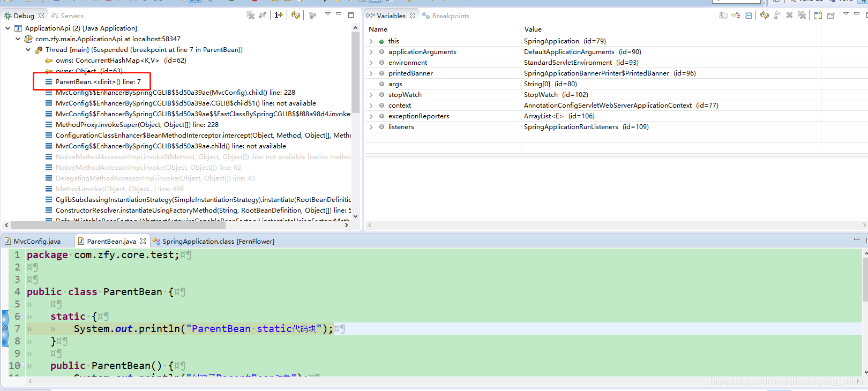Expand the applicationArguments variable
868x391 pixels.
[371, 52]
